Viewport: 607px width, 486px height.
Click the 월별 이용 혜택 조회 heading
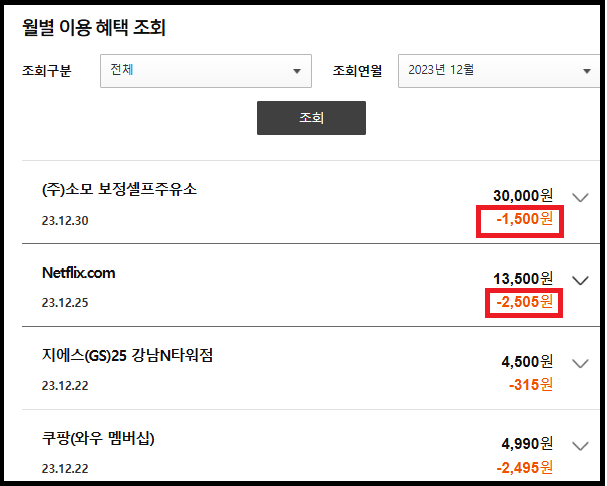(x=94, y=27)
